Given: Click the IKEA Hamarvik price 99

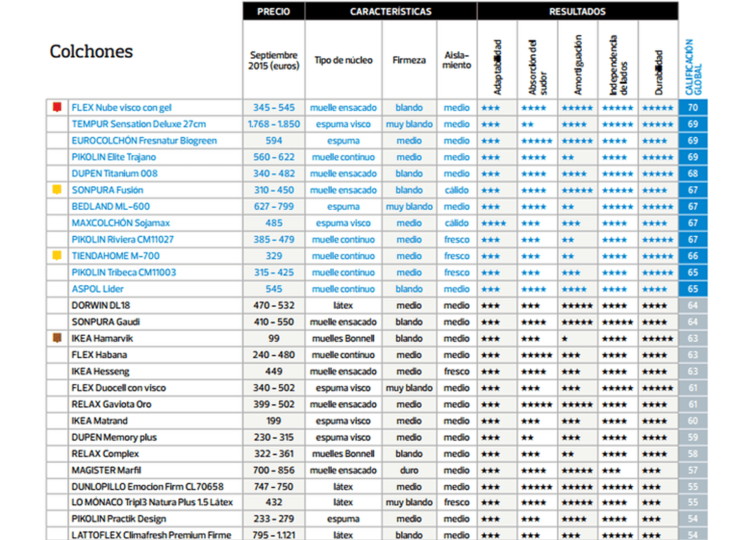Looking at the screenshot, I should click(274, 339).
